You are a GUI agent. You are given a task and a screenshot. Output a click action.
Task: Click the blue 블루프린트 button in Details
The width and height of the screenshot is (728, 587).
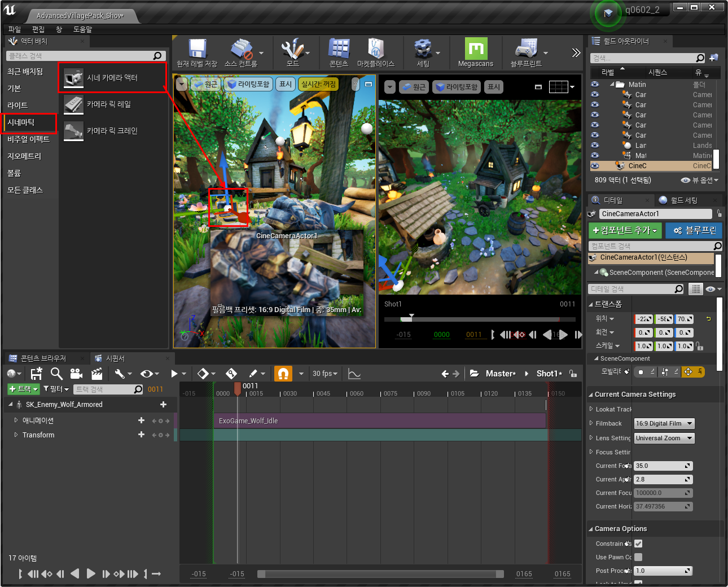[694, 230]
